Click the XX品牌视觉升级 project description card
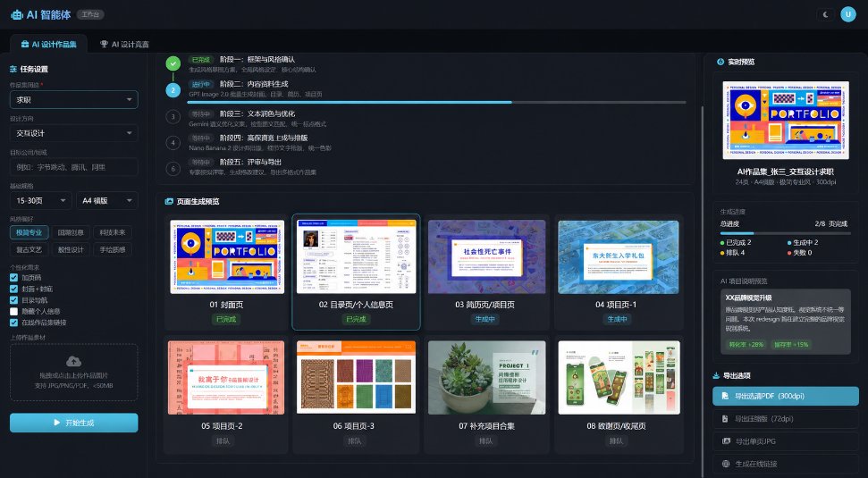 [786, 322]
